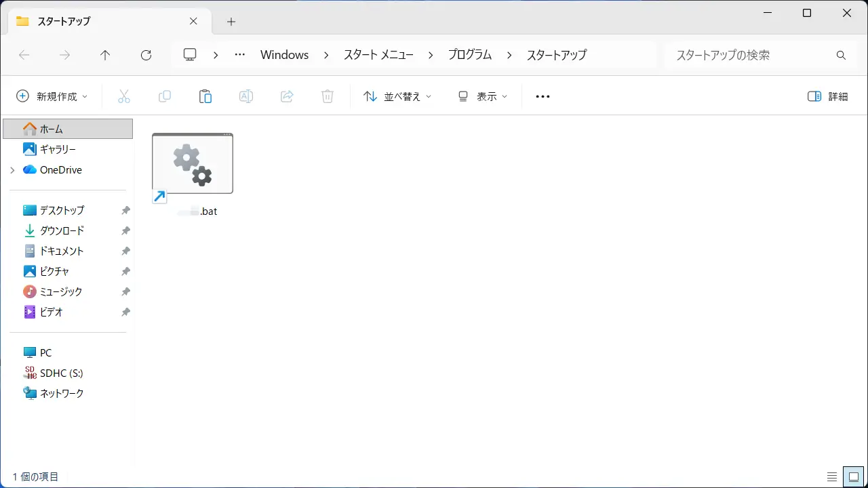Viewport: 868px width, 488px height.
Task: Open the 表示 view dropdown
Action: 482,96
